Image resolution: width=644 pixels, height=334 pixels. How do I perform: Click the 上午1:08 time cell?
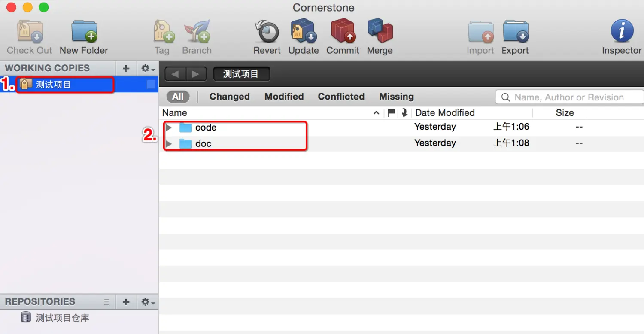(511, 143)
